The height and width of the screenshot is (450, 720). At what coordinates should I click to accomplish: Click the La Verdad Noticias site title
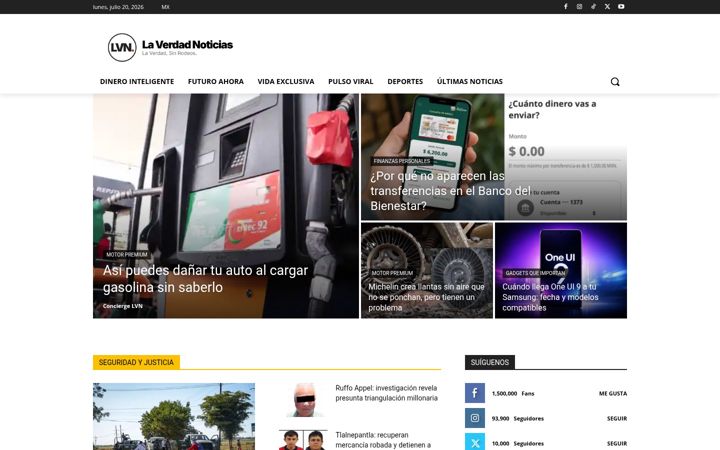click(187, 45)
